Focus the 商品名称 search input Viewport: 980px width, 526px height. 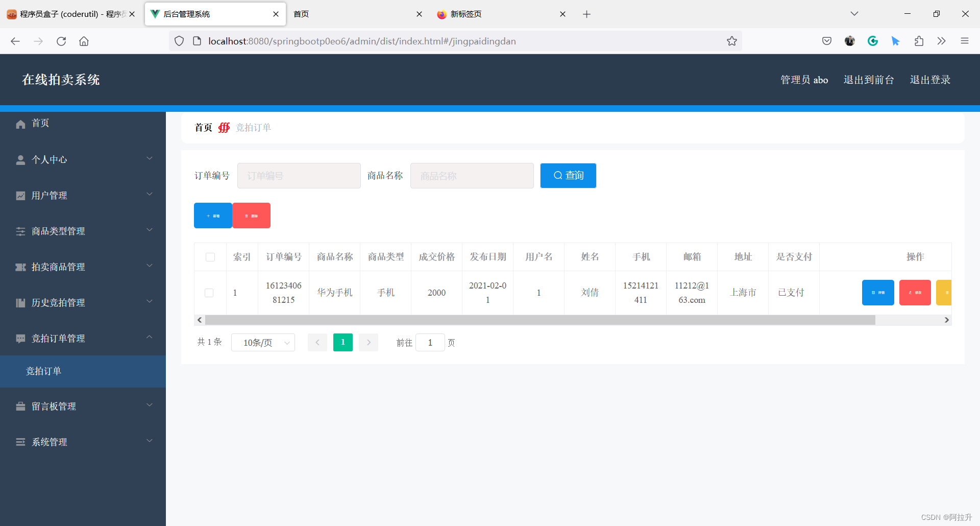[472, 176]
